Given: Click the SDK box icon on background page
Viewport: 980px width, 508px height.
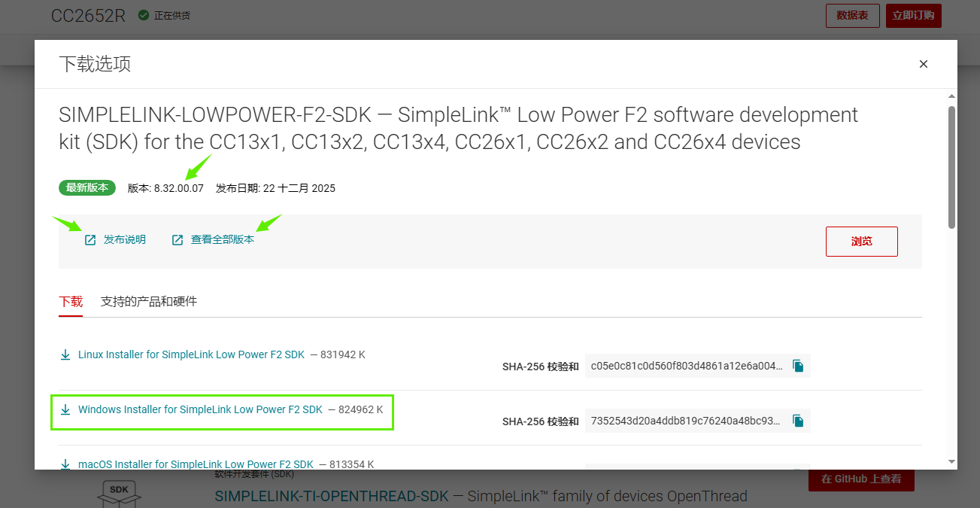Looking at the screenshot, I should (x=120, y=492).
